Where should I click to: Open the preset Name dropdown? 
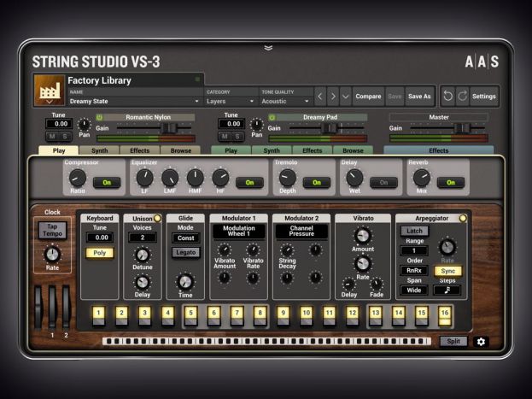tap(134, 101)
